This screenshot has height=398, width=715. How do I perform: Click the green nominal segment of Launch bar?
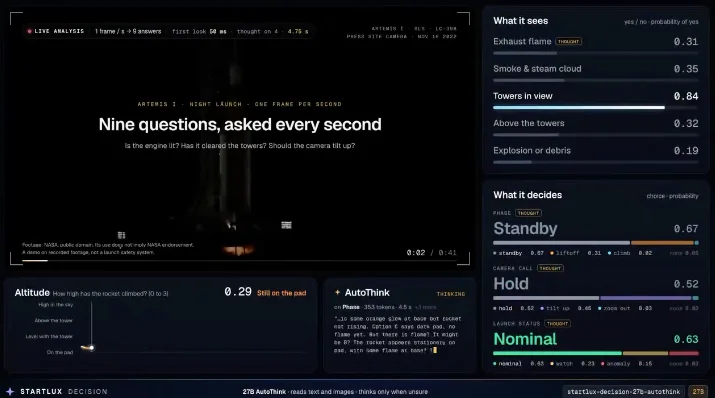[x=557, y=353]
